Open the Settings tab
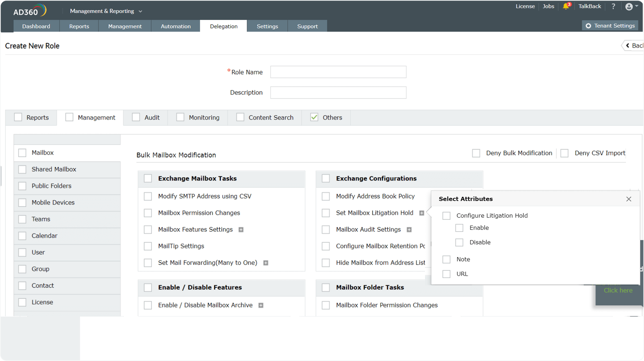Image resolution: width=644 pixels, height=361 pixels. pos(267,26)
